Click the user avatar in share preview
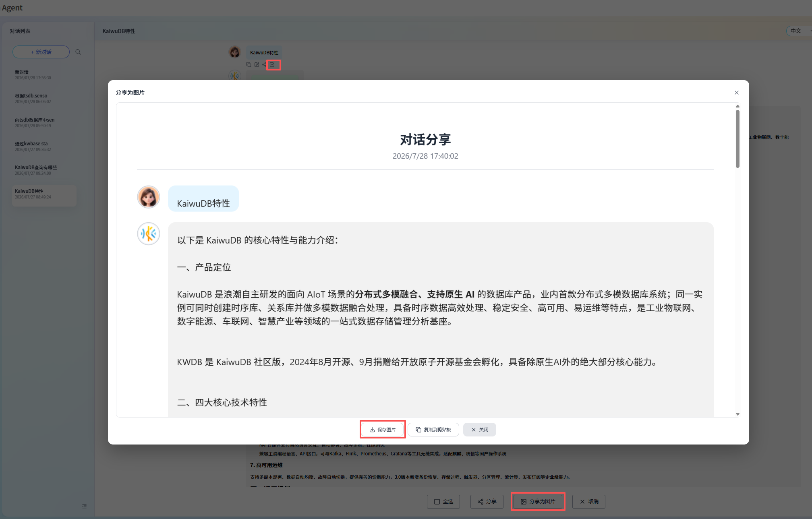This screenshot has width=812, height=519. tap(149, 197)
